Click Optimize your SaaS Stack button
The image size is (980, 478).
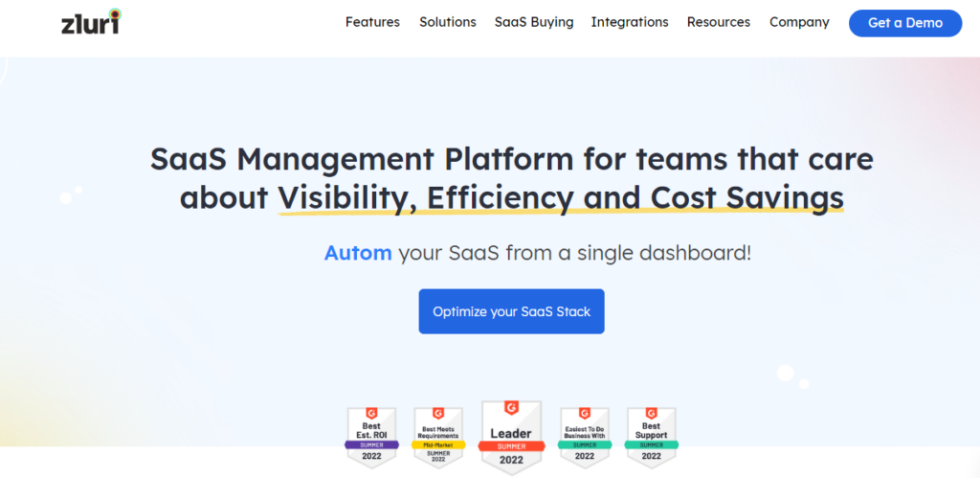pyautogui.click(x=511, y=311)
